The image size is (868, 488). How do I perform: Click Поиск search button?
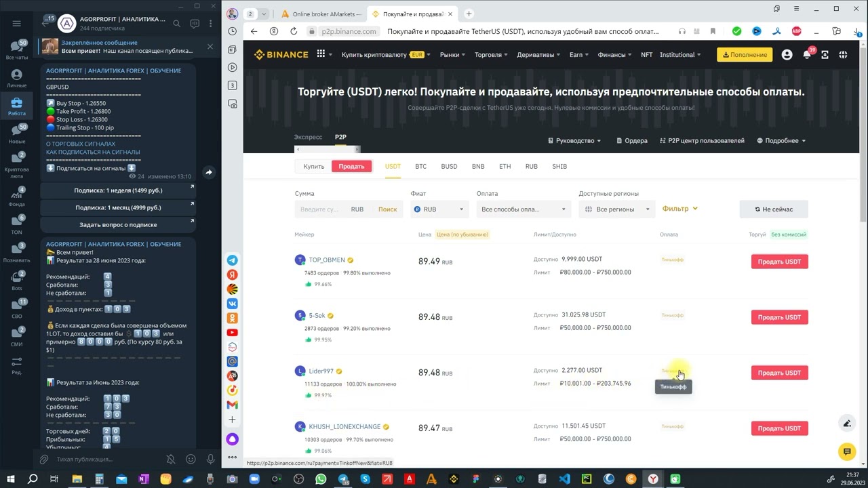[387, 209]
